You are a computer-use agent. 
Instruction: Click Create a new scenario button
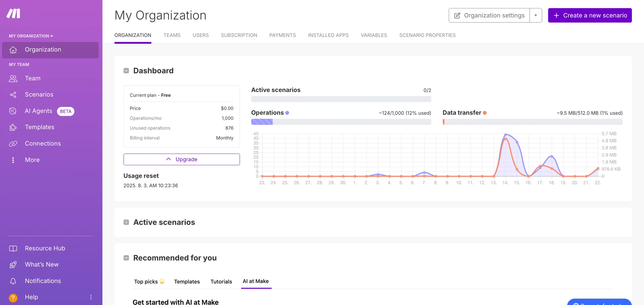[590, 15]
